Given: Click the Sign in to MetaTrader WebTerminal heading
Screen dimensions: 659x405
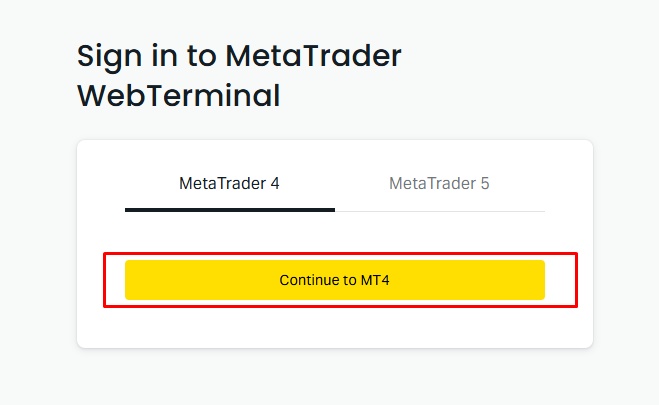Looking at the screenshot, I should click(239, 75).
